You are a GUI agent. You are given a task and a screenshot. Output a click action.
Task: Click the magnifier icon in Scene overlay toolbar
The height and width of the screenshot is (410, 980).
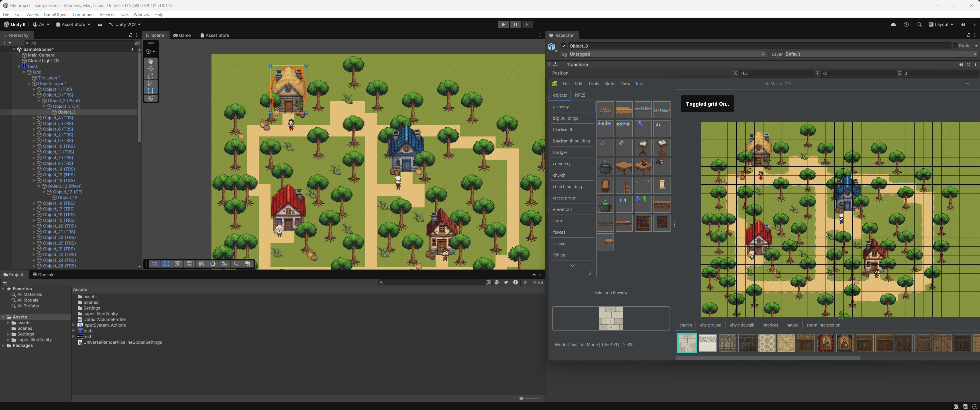236,264
